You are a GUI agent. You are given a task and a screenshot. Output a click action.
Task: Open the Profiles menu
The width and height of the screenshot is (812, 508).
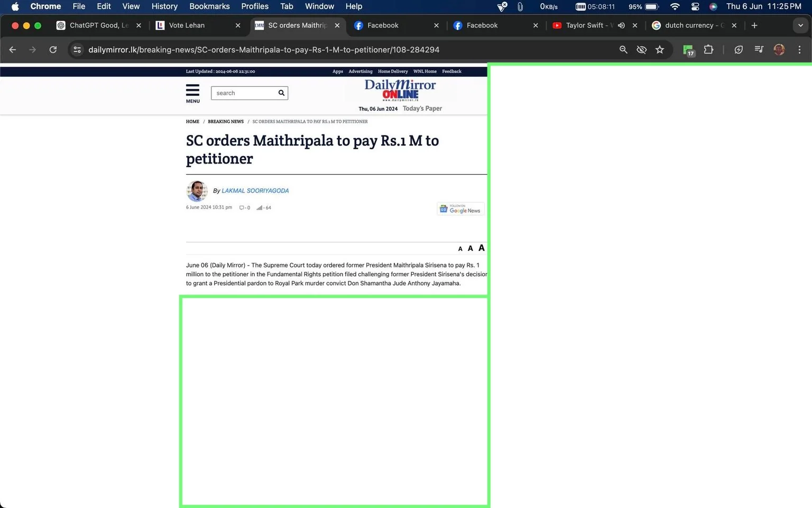pos(255,6)
